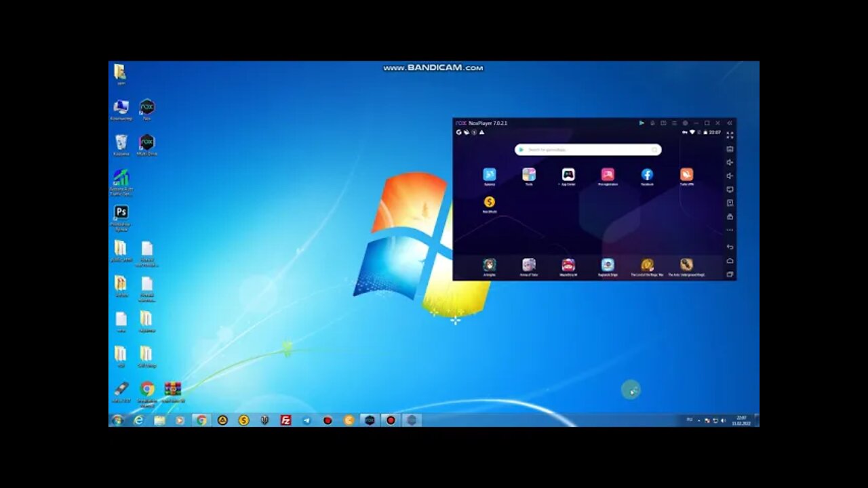This screenshot has width=868, height=488.
Task: Launch App Center in NoxPlayer
Action: 568,175
